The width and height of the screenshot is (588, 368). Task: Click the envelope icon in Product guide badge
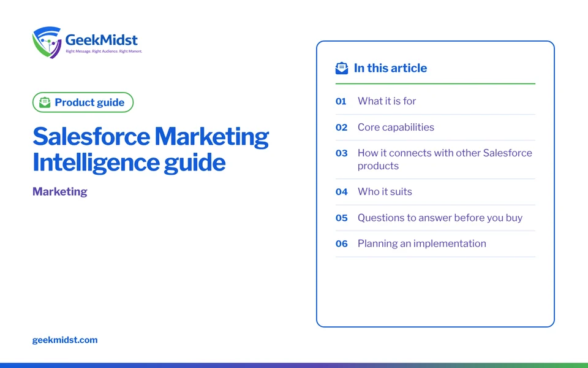click(x=45, y=102)
